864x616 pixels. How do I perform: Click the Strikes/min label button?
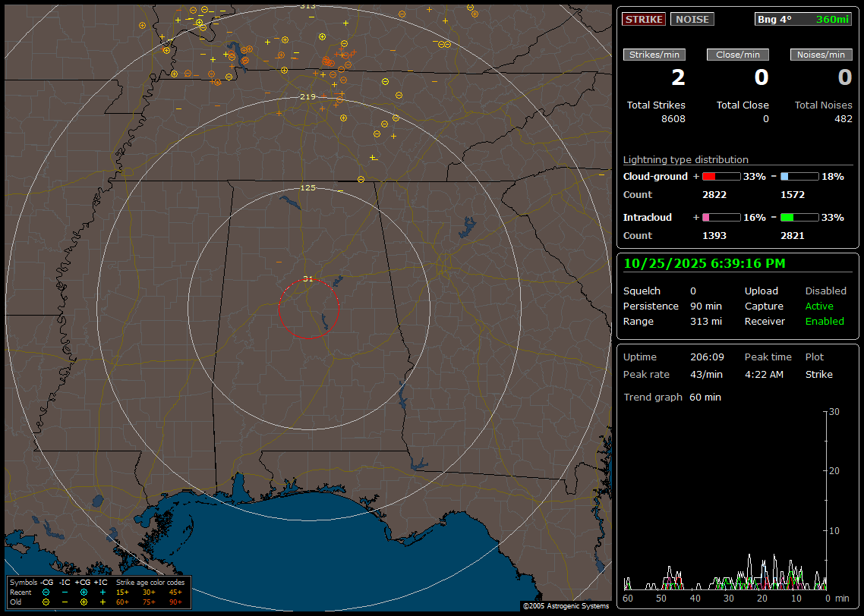654,55
